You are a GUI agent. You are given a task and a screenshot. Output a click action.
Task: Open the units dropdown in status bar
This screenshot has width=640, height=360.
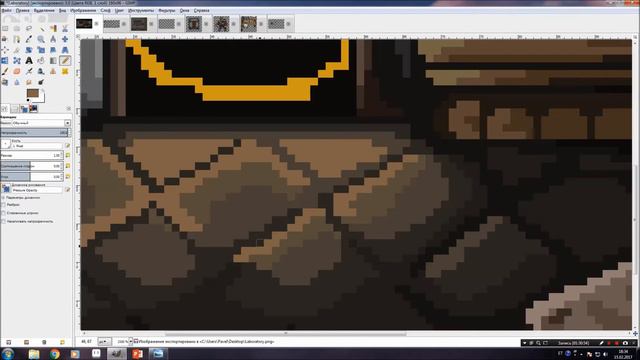coord(104,341)
